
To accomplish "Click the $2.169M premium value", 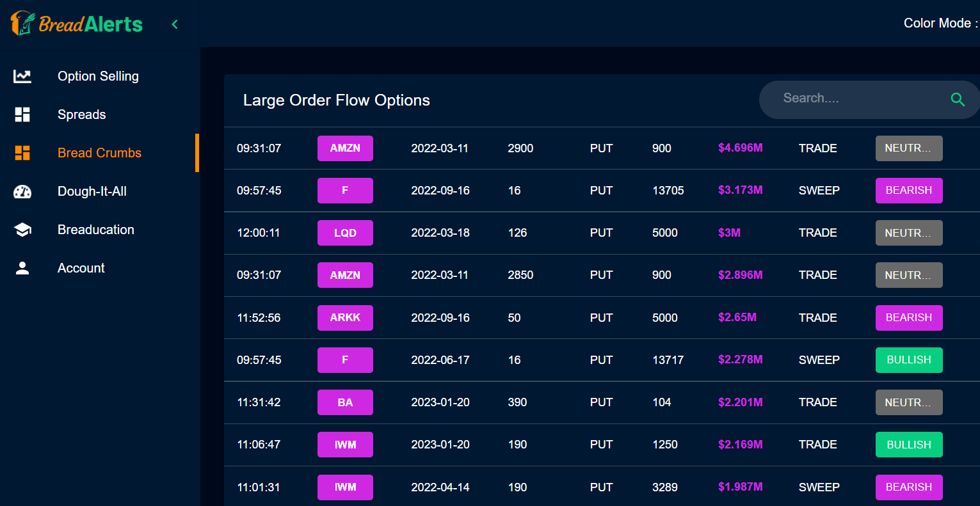I will tap(740, 445).
